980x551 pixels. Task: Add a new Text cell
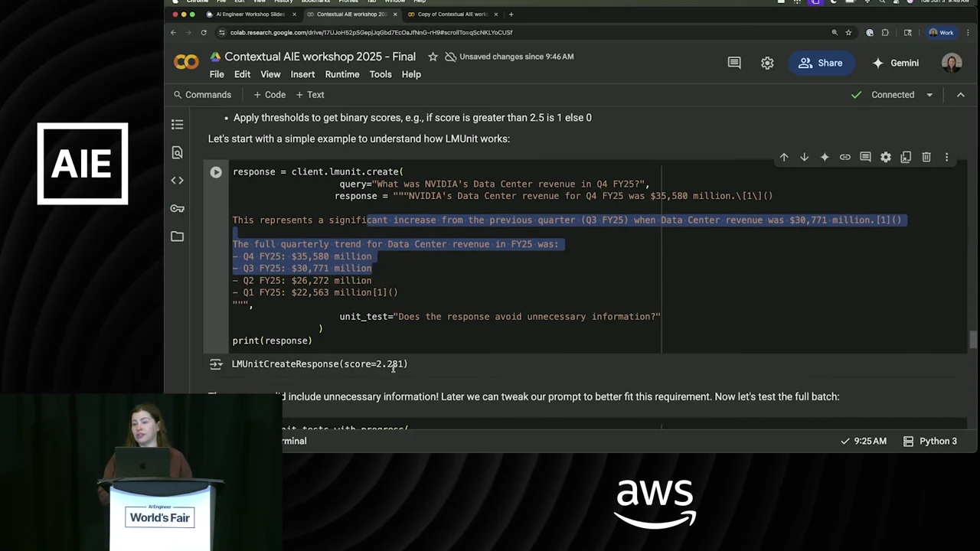[x=310, y=95]
